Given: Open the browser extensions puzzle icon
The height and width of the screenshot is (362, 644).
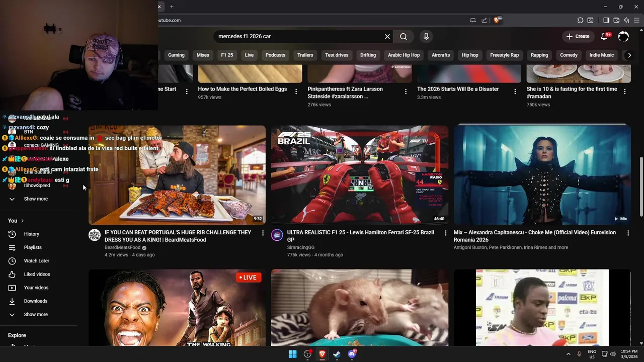Looking at the screenshot, I should [580, 20].
